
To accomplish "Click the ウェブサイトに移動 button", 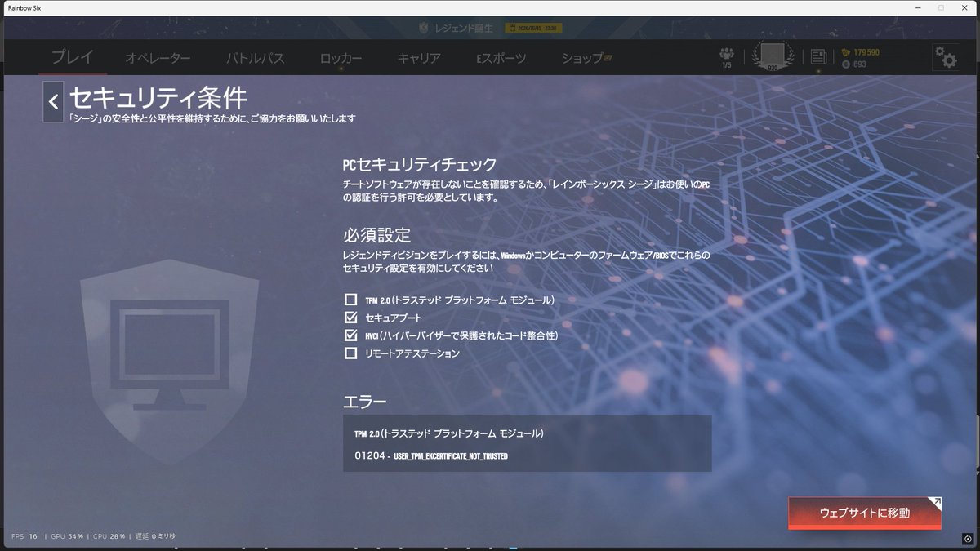I will pyautogui.click(x=865, y=513).
